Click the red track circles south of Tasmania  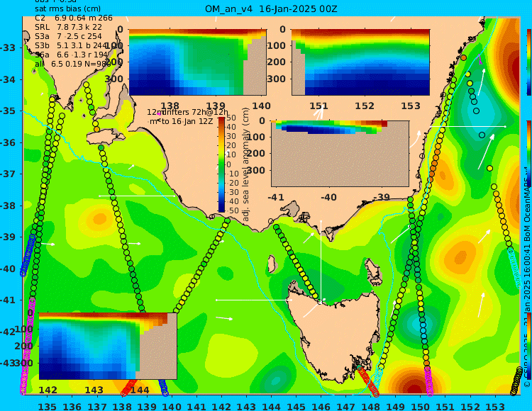click(367, 380)
